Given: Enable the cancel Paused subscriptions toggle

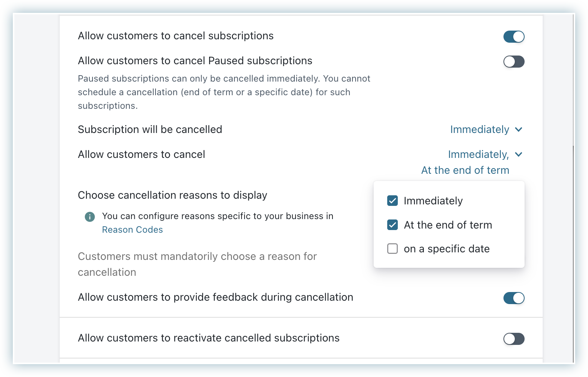Looking at the screenshot, I should pyautogui.click(x=514, y=62).
